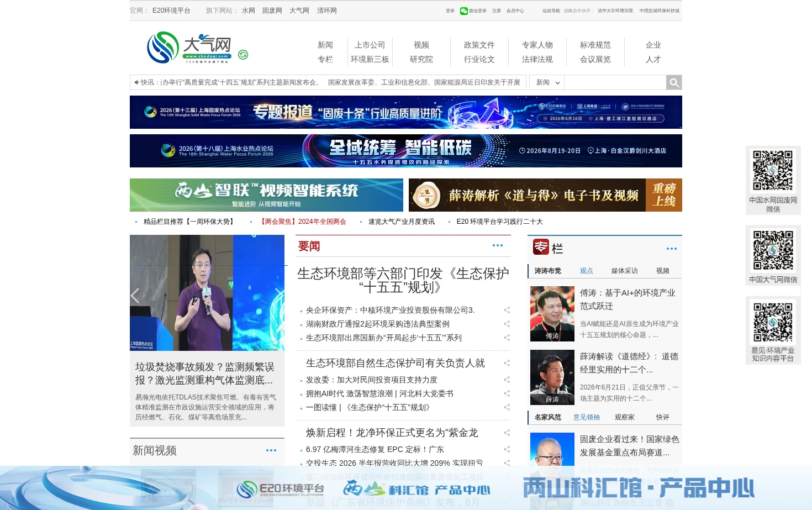Click the 薛涛解析《道与得》 banner

[x=545, y=195]
